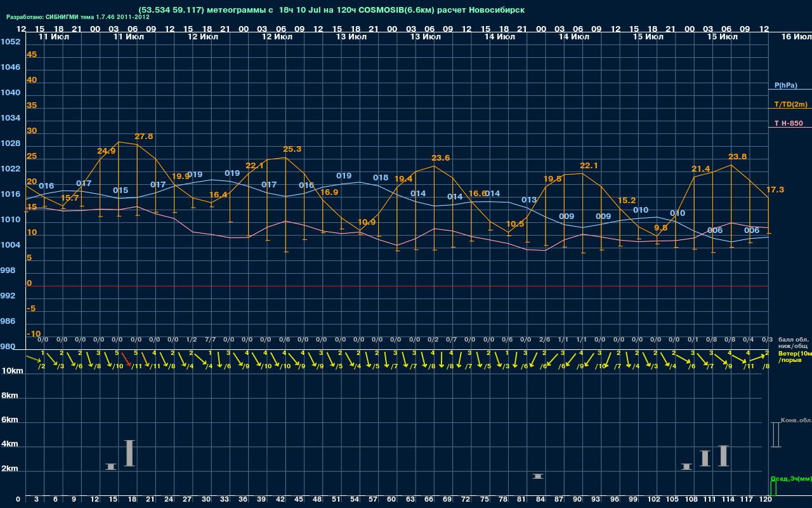Click the green precipitation legend bar
The image size is (812, 508).
[x=773, y=488]
